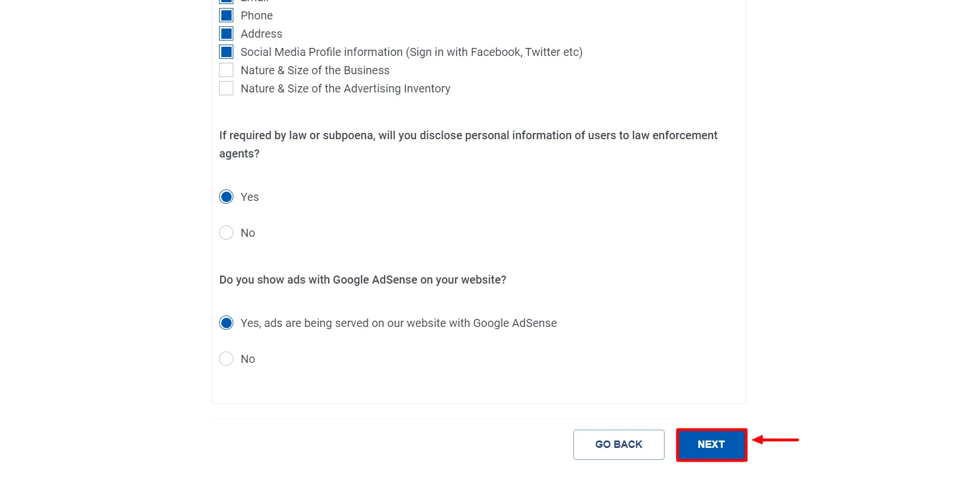Choose No for the Google AdSense question
The width and height of the screenshot is (980, 485).
click(x=226, y=358)
